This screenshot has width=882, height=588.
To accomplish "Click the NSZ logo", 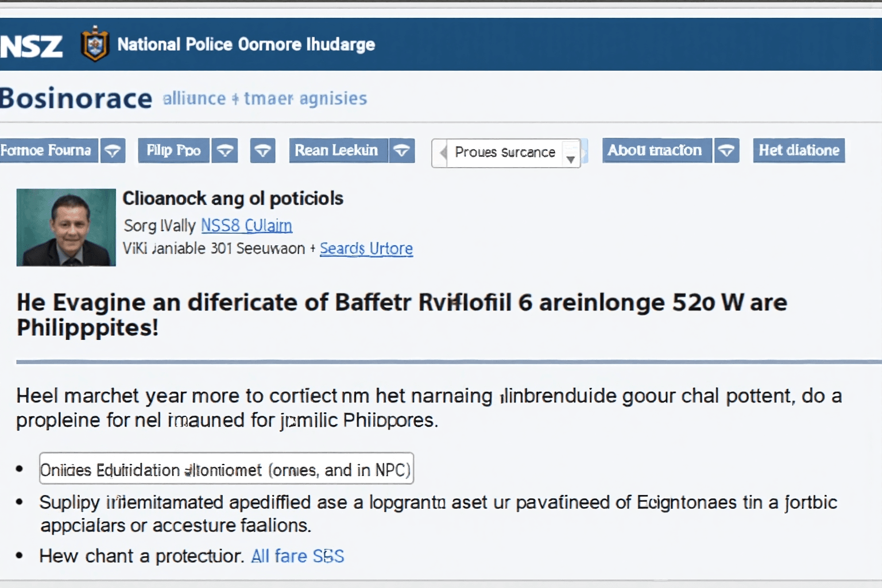I will 31,45.
